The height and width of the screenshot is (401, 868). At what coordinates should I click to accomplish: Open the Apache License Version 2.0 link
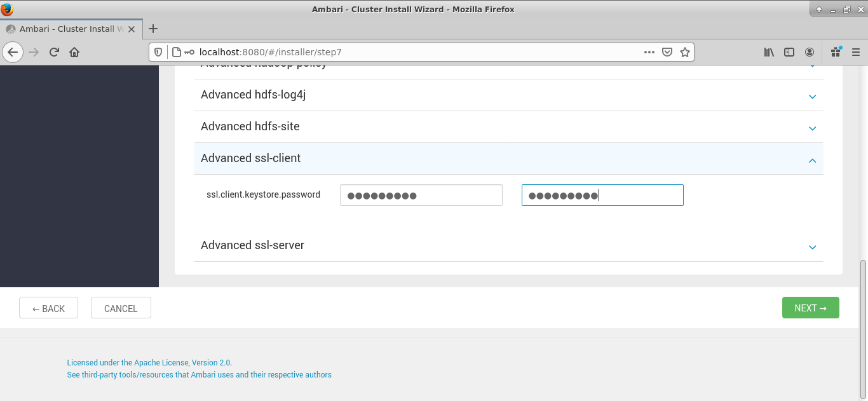click(149, 363)
